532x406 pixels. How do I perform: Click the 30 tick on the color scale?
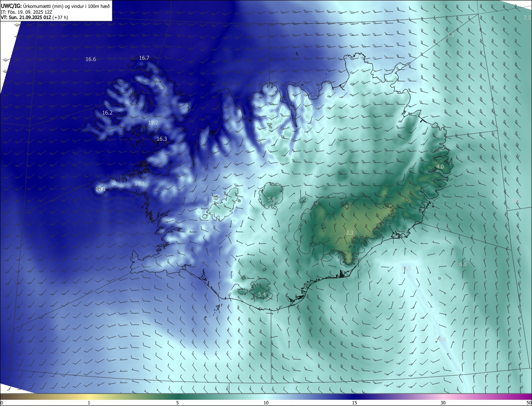(443, 403)
